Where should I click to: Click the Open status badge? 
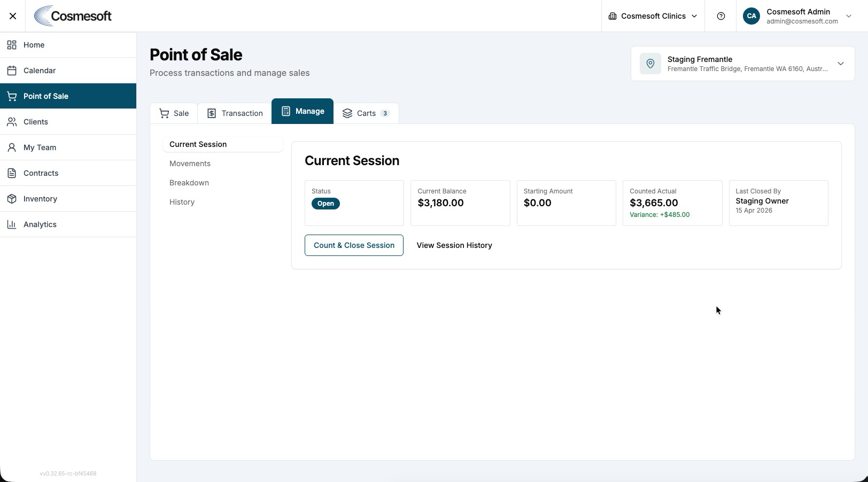325,204
